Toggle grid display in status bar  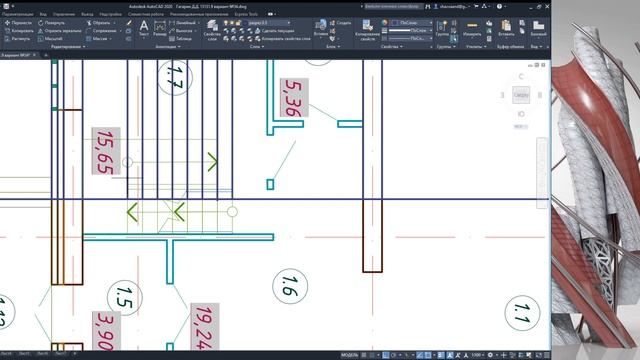[x=363, y=355]
